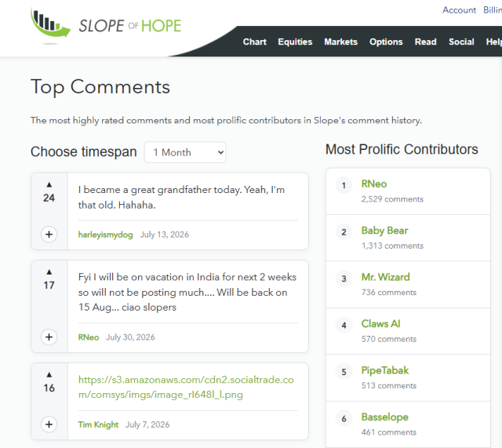Click plus button on RNeo's vacation comment
This screenshot has width=502, height=448.
tap(49, 337)
